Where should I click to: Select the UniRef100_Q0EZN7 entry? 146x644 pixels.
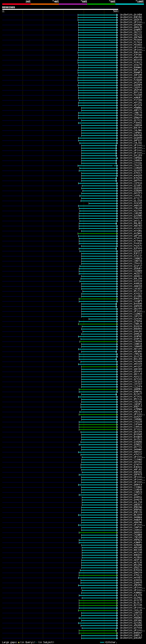pyautogui.click(x=131, y=638)
